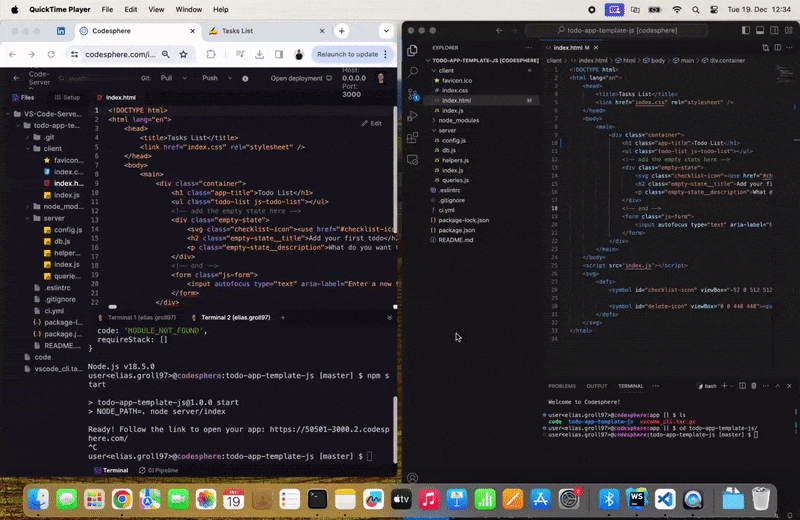
Task: Open the Search view in activity bar
Action: click(x=414, y=72)
